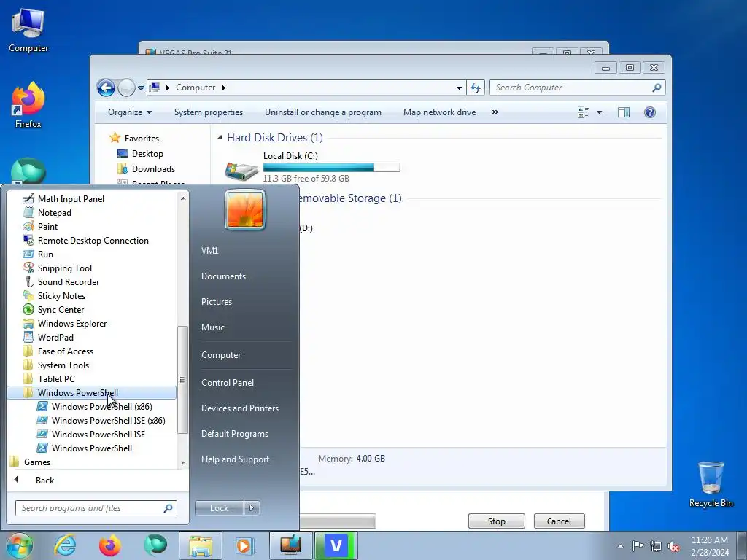This screenshot has width=747, height=560.
Task: Open Devices and Printers
Action: click(x=239, y=408)
